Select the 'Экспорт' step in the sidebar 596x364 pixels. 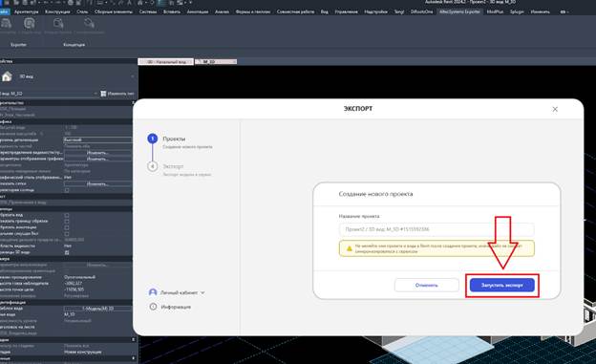[x=173, y=166]
